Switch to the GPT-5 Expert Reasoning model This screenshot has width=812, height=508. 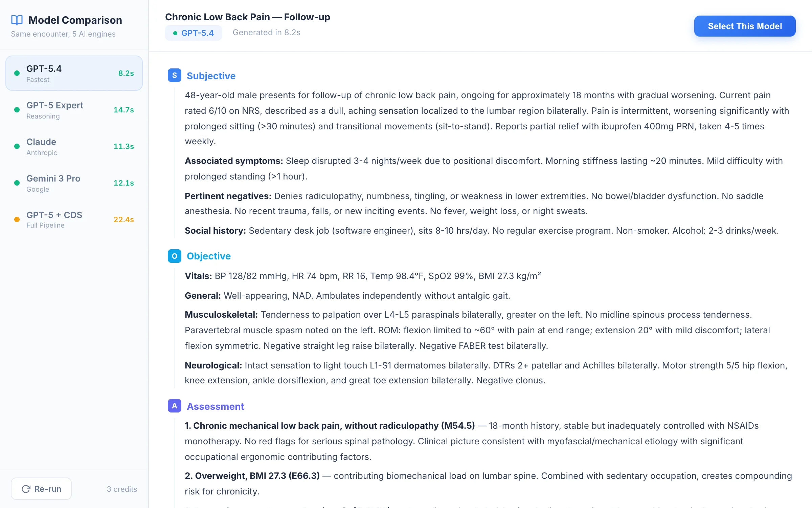tap(74, 110)
